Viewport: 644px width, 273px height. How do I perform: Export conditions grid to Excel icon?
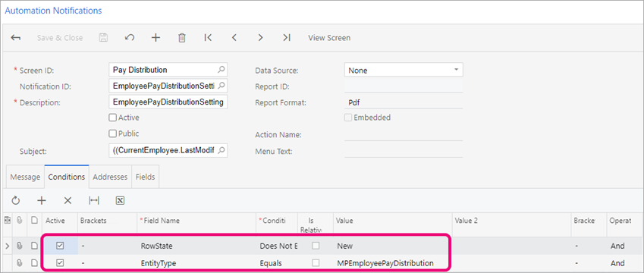click(121, 200)
